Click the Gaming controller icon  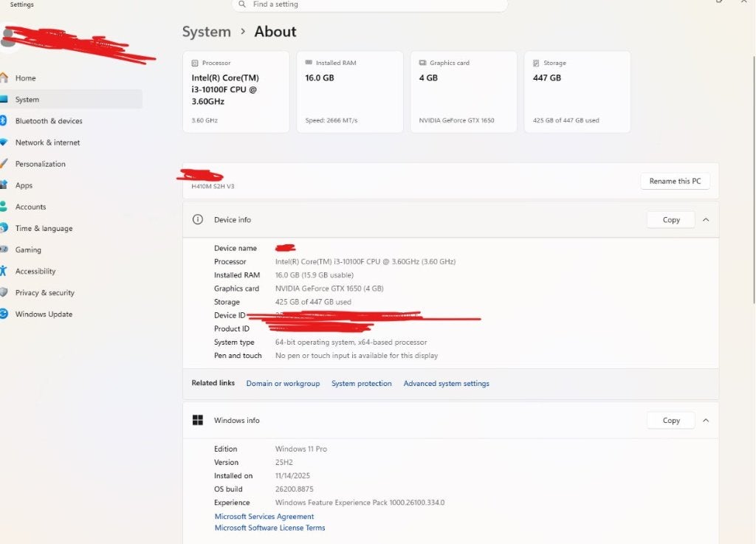[4, 249]
